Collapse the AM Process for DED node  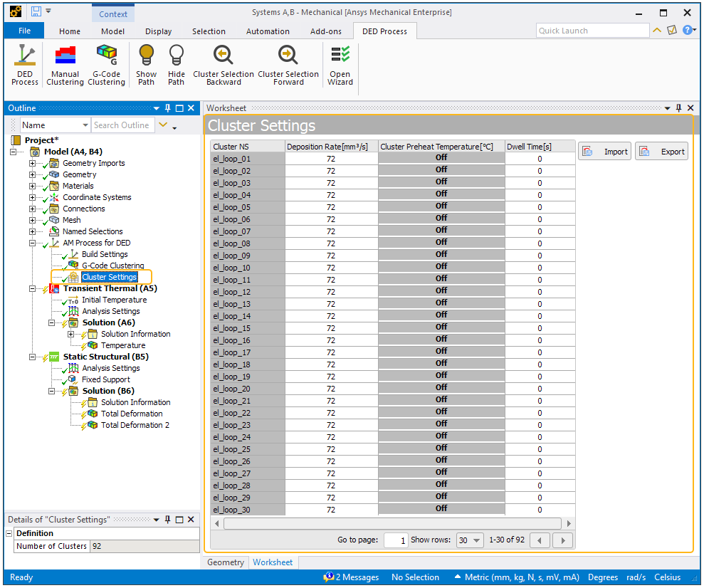click(x=33, y=243)
